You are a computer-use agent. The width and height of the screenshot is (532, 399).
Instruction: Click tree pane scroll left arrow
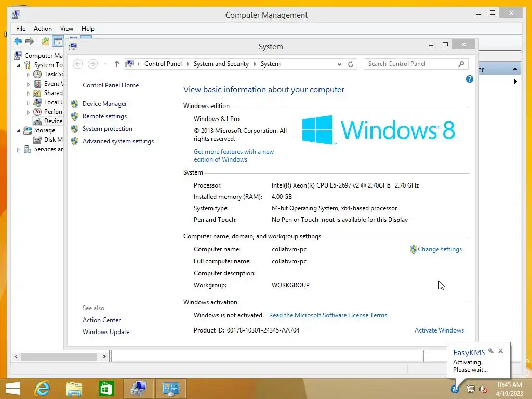coord(16,356)
